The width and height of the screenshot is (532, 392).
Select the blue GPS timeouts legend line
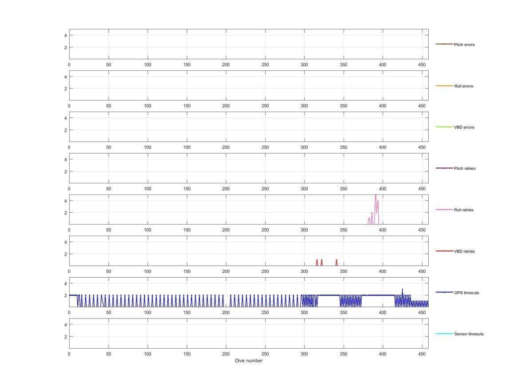click(x=444, y=292)
